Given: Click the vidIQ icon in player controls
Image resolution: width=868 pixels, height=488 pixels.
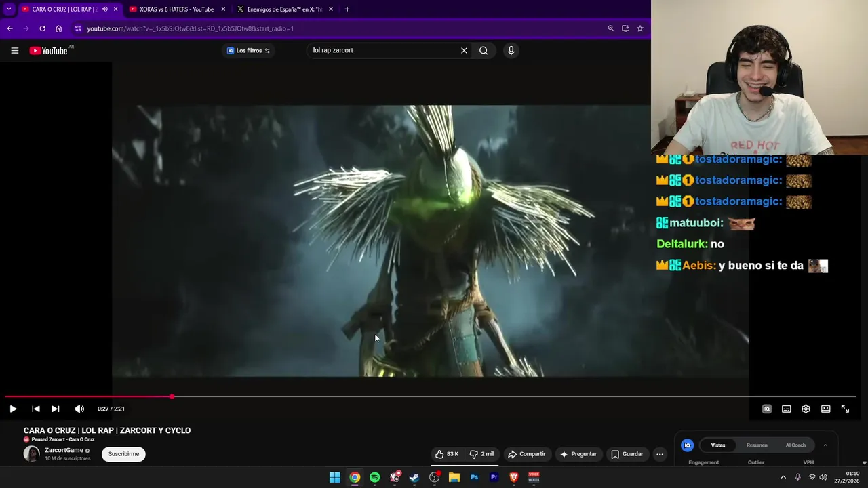Looking at the screenshot, I should pos(767,409).
